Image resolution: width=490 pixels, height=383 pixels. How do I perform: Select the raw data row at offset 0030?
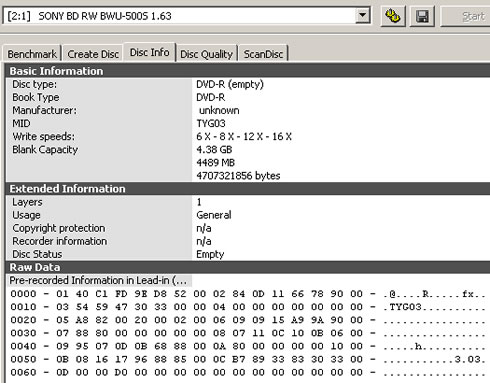click(x=248, y=333)
